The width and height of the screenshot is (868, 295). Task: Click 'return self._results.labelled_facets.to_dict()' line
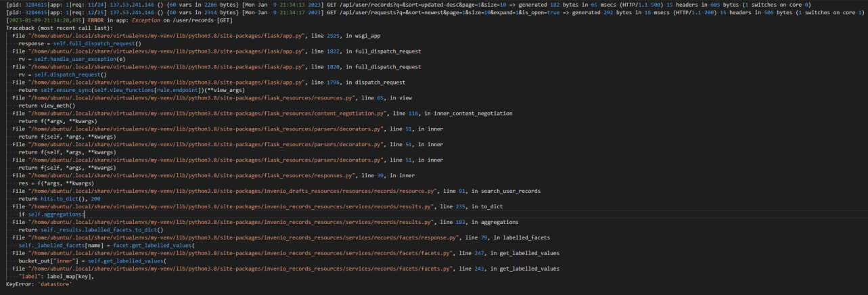[91, 230]
